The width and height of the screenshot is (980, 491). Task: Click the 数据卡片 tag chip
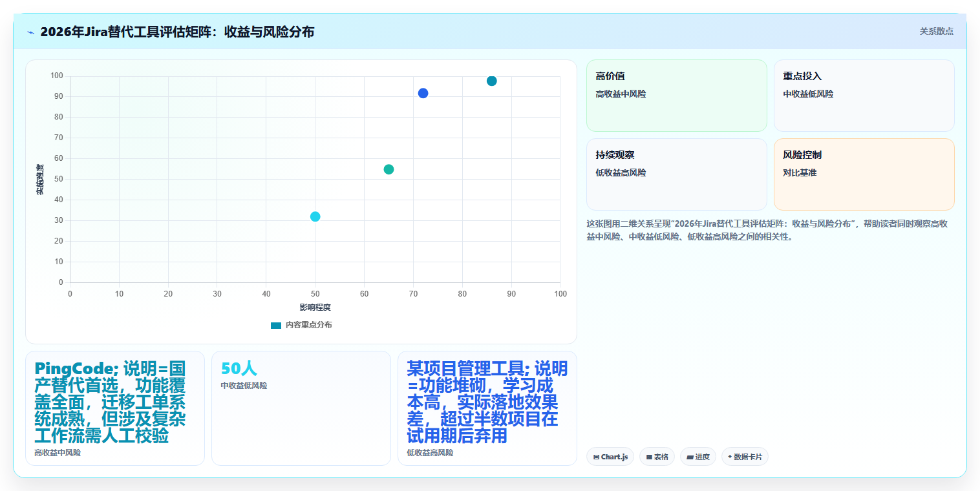click(x=745, y=457)
